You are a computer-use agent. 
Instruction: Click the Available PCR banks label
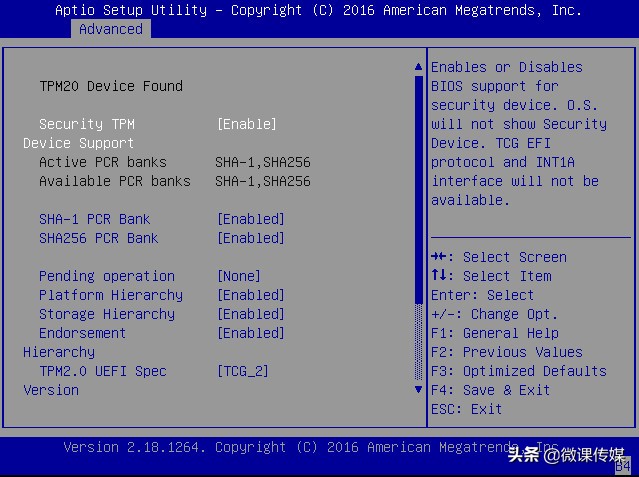115,181
